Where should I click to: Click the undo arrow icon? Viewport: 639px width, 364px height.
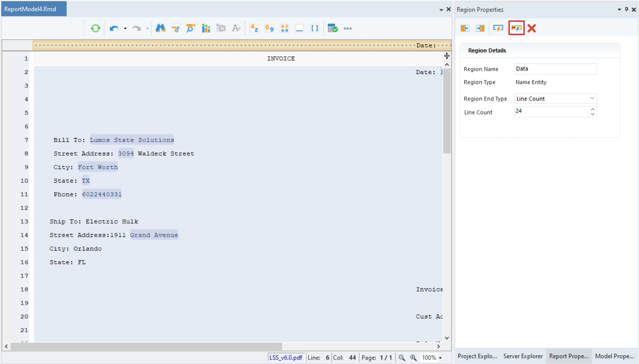tap(114, 28)
